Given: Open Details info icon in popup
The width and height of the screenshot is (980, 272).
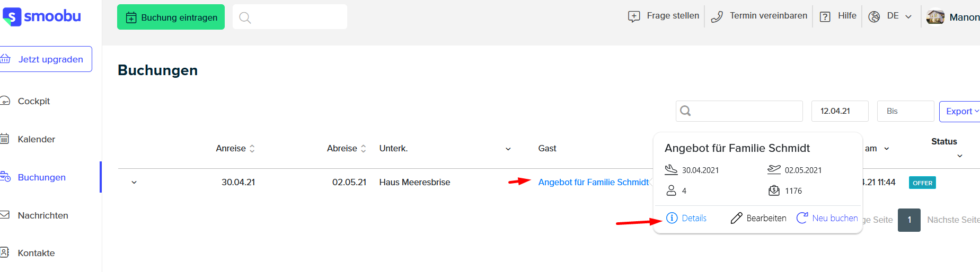Looking at the screenshot, I should 672,218.
